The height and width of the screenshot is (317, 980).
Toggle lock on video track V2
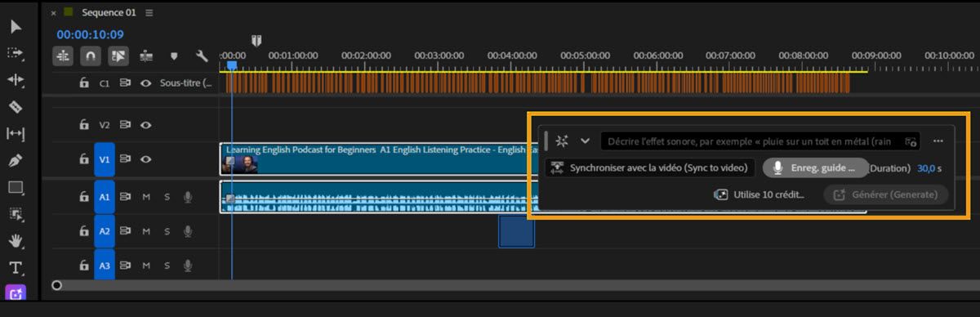tap(83, 125)
